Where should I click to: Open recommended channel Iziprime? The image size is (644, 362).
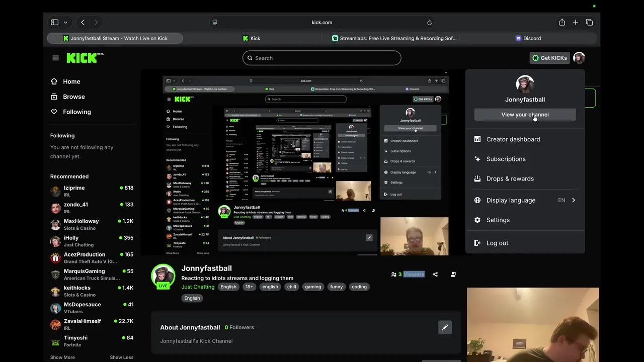point(92,191)
